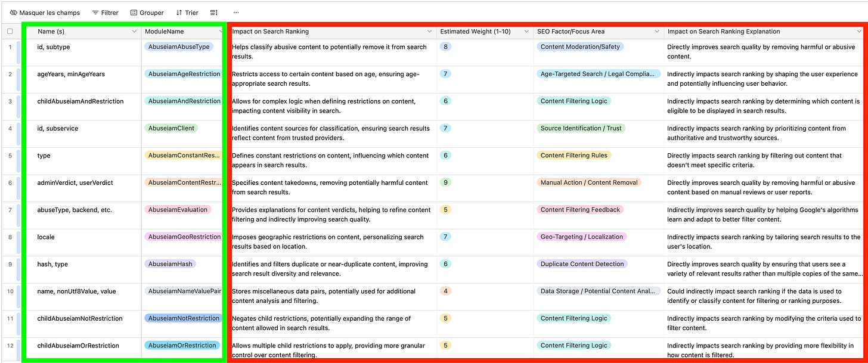Select the cell "Stores miscellaneous data pairs..."
The width and height of the screenshot is (868, 363).
tap(332, 297)
